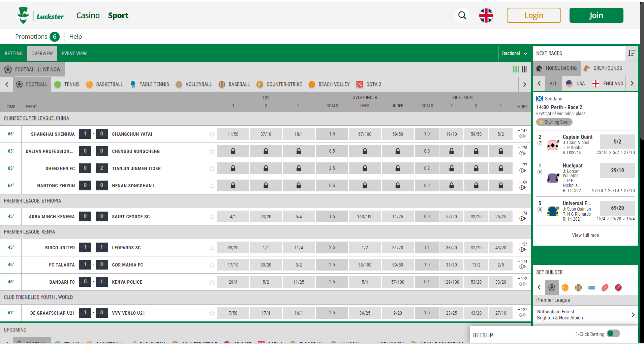Open the Fractional odds format dropdown
The height and width of the screenshot is (344, 644).
(x=514, y=53)
